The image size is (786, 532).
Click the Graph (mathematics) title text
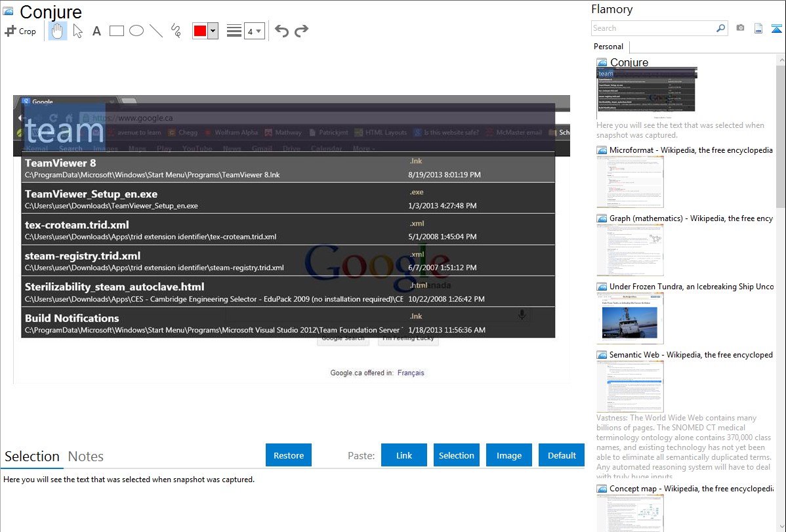click(691, 218)
